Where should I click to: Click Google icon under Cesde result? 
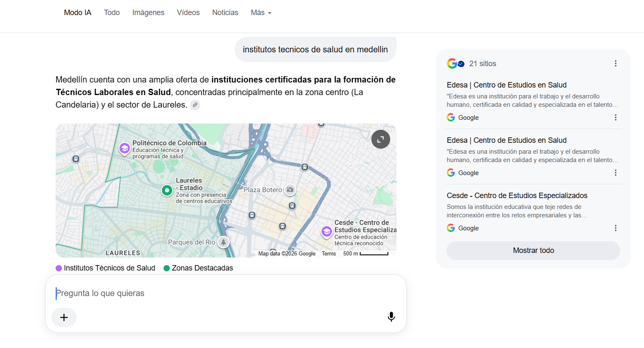point(451,228)
